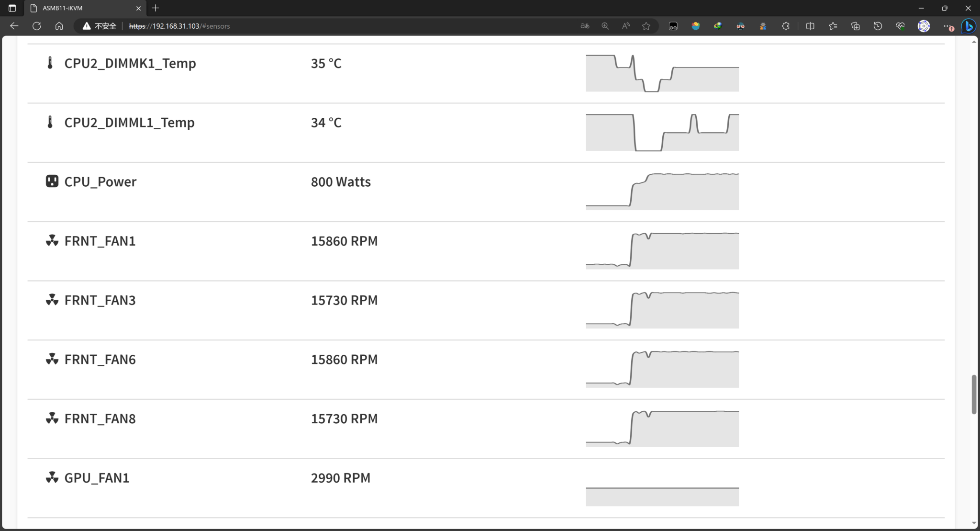980x531 pixels.
Task: Click the GPU_FAN1 fan icon
Action: click(52, 478)
